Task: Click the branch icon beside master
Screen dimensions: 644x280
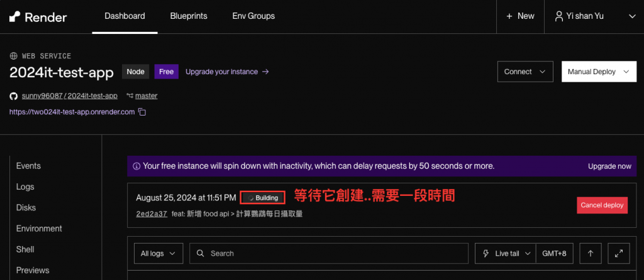Action: (x=130, y=96)
